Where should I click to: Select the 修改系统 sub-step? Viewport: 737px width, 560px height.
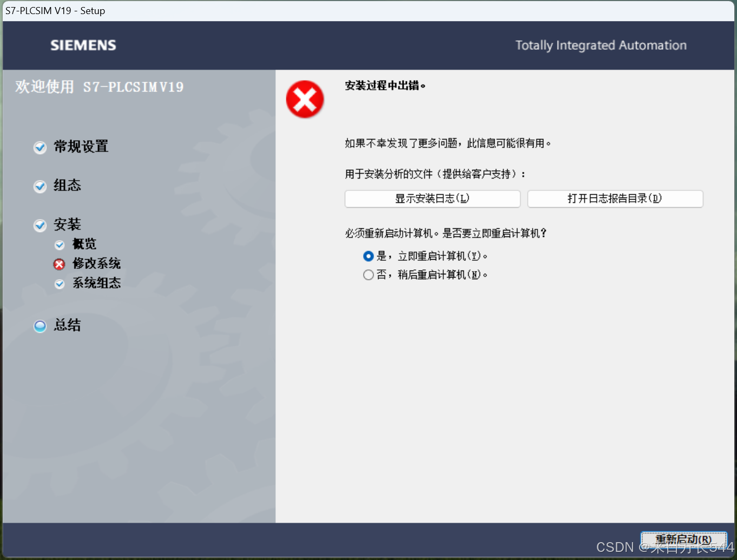click(x=97, y=263)
